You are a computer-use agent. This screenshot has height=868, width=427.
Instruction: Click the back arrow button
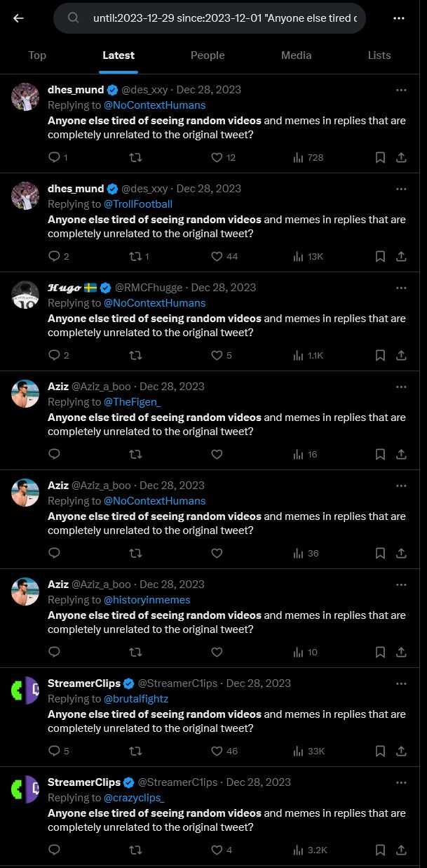pos(18,18)
